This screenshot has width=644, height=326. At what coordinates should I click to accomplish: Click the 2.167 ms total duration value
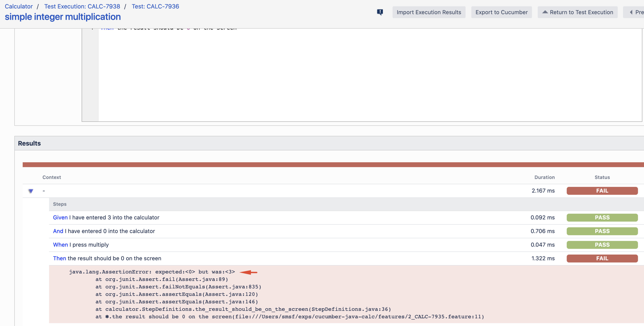pyautogui.click(x=543, y=191)
